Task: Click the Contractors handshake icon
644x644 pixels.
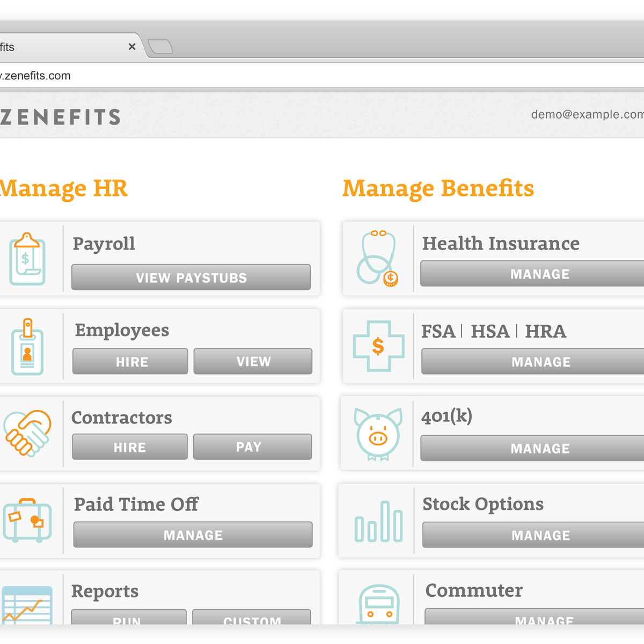Action: [27, 433]
